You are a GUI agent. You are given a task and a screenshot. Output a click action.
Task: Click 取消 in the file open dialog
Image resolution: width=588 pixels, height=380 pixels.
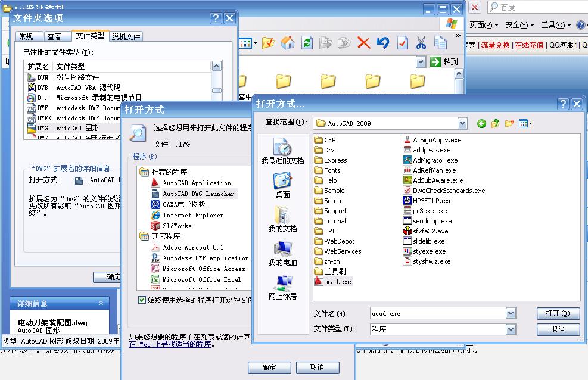click(x=558, y=329)
